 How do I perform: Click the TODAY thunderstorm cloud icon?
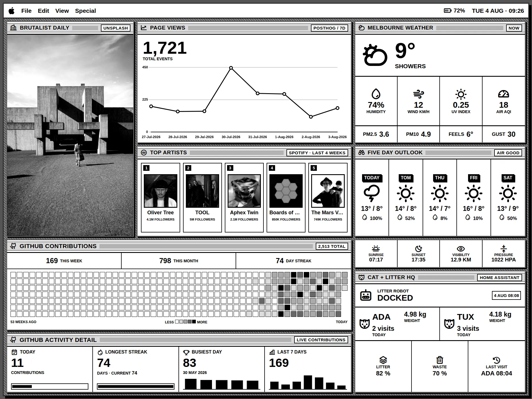pyautogui.click(x=372, y=194)
